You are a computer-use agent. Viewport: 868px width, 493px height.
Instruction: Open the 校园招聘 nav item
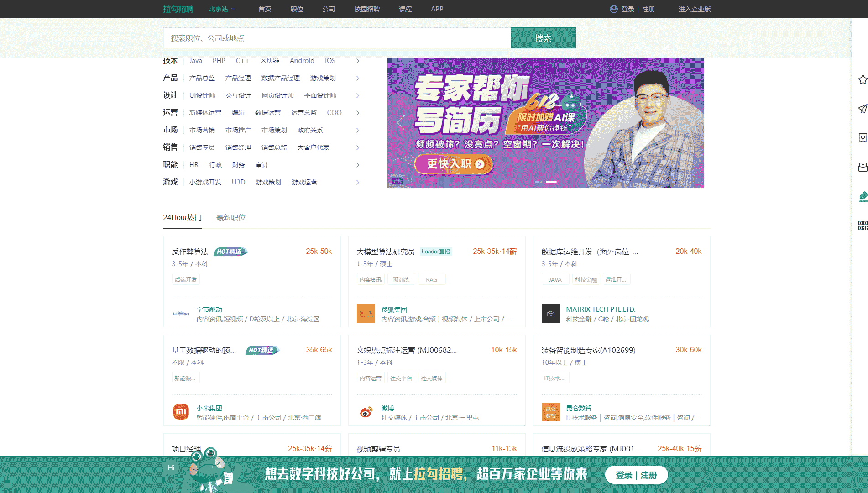(x=367, y=9)
